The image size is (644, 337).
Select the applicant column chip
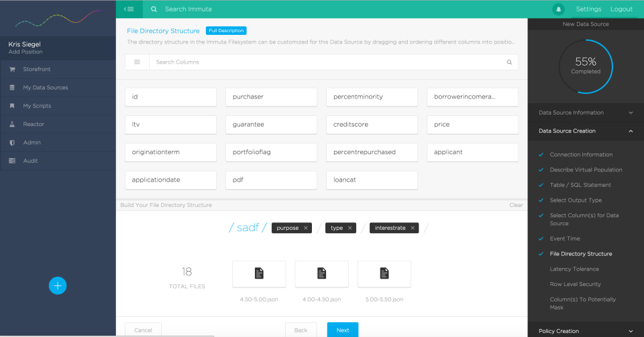[472, 152]
